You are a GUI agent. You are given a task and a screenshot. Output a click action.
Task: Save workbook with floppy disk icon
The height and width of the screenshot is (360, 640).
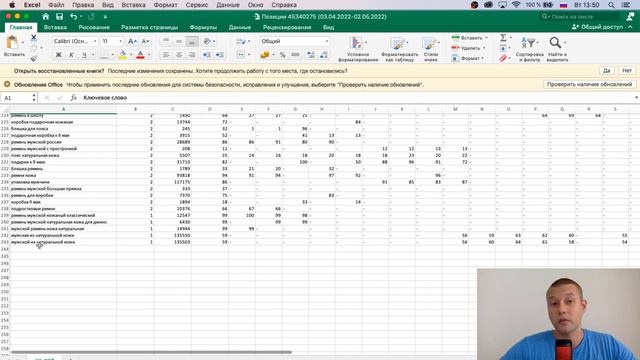pos(60,17)
